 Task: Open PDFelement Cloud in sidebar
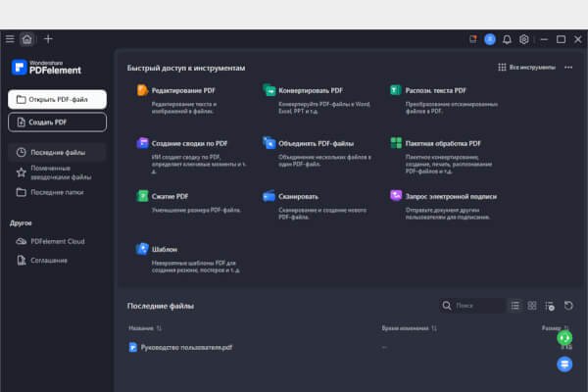click(x=57, y=241)
